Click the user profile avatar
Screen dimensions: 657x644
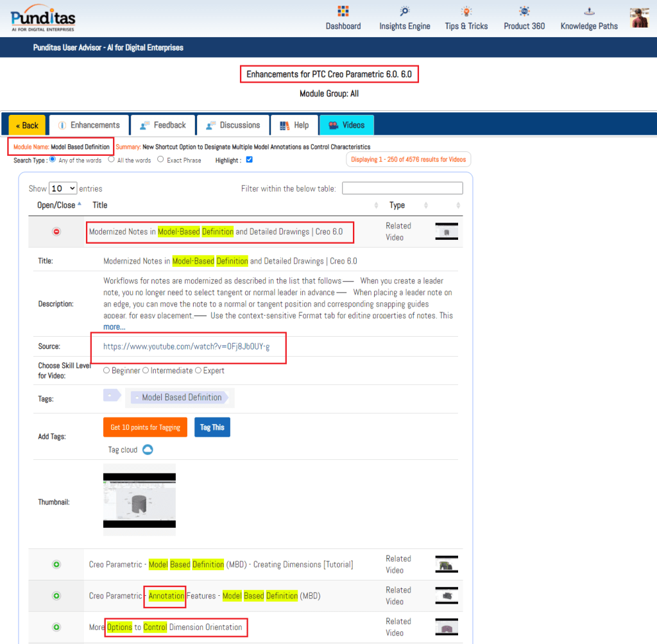(639, 18)
